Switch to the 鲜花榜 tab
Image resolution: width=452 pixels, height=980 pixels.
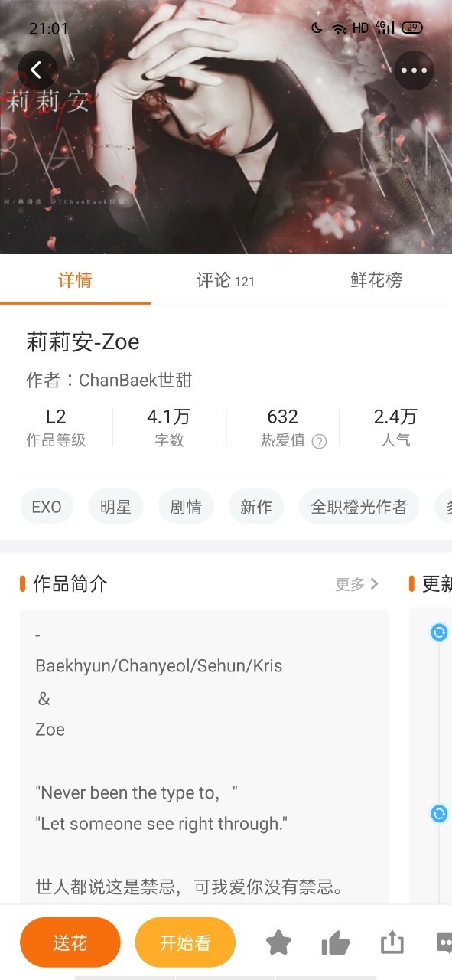(376, 280)
